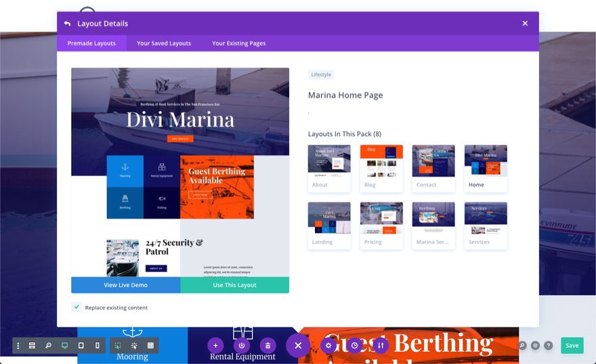The width and height of the screenshot is (596, 364).
Task: Close the Layout Details modal
Action: [525, 24]
